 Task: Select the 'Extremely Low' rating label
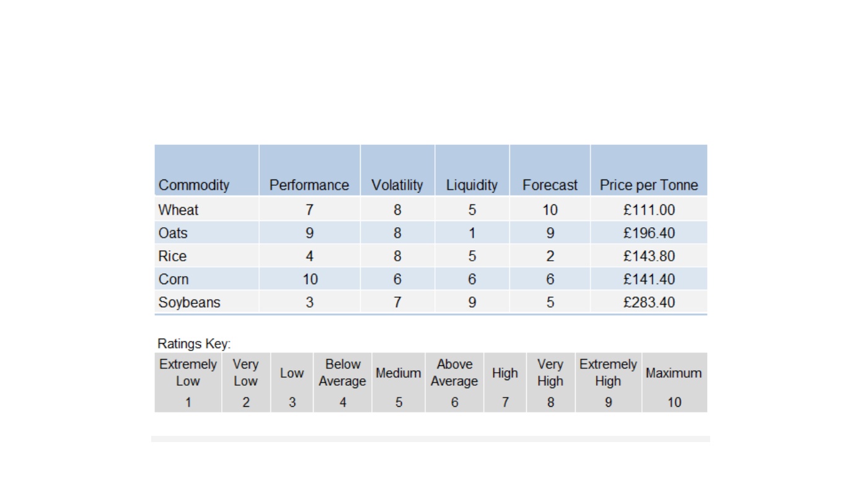point(188,373)
